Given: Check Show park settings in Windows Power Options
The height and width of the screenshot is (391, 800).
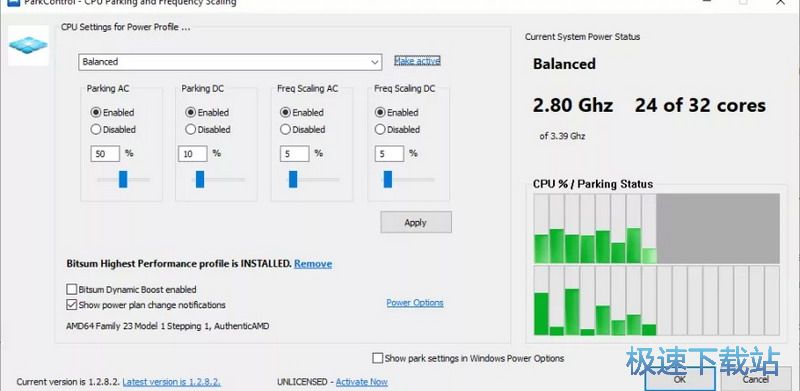Looking at the screenshot, I should (378, 358).
